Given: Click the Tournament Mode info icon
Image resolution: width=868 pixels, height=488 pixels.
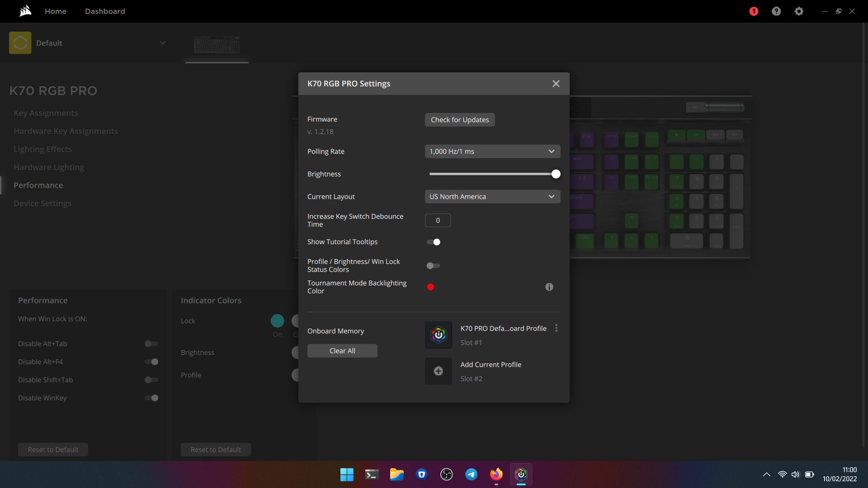Looking at the screenshot, I should tap(549, 287).
